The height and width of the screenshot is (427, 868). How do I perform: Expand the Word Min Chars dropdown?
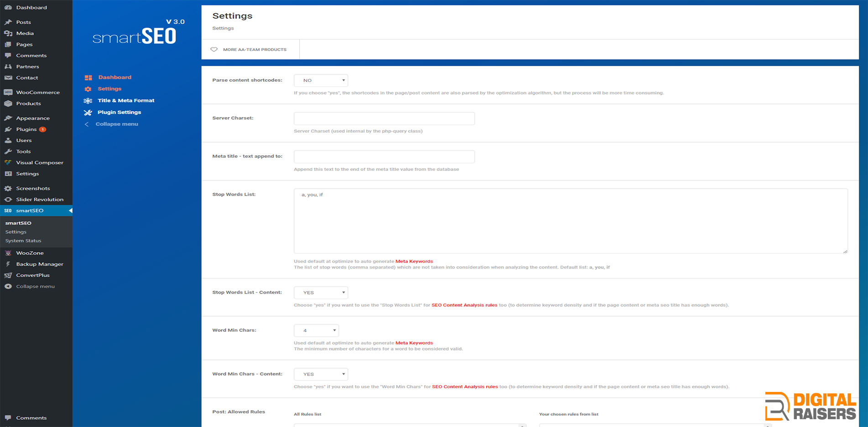pyautogui.click(x=316, y=330)
